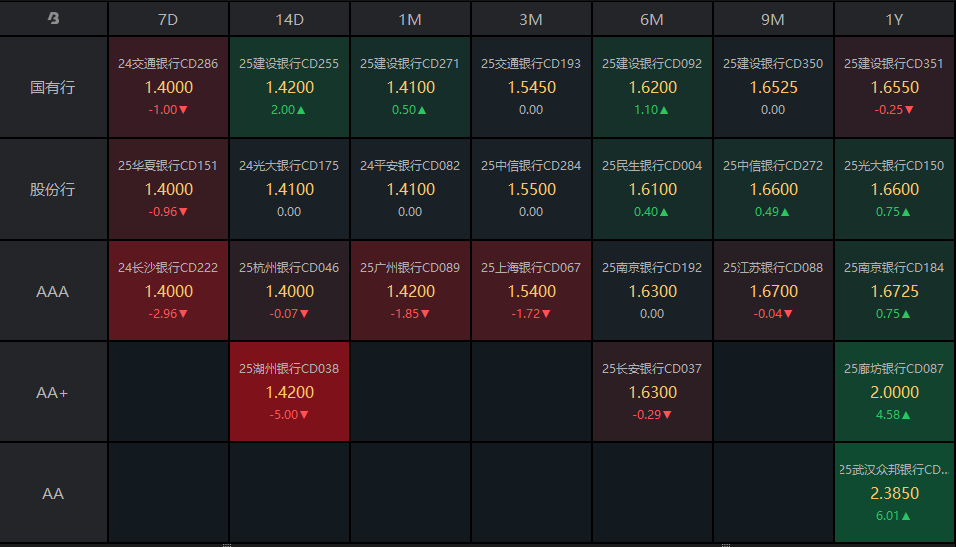This screenshot has width=956, height=547.
Task: Click the logo icon in the table corner
Action: [x=54, y=18]
